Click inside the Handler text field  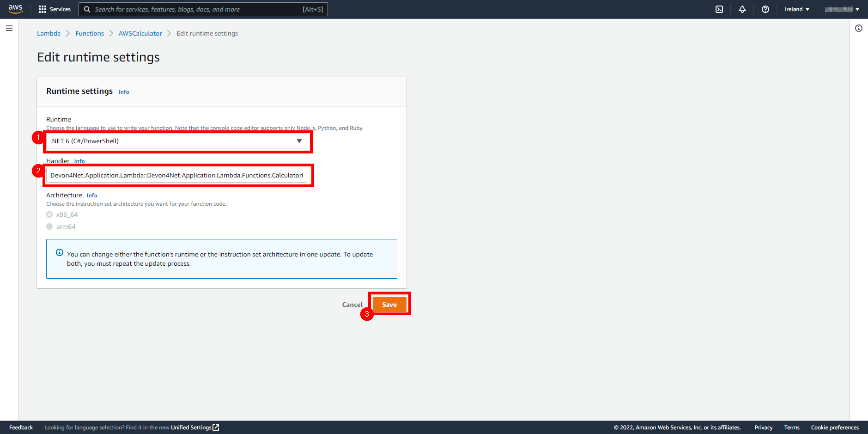point(177,175)
